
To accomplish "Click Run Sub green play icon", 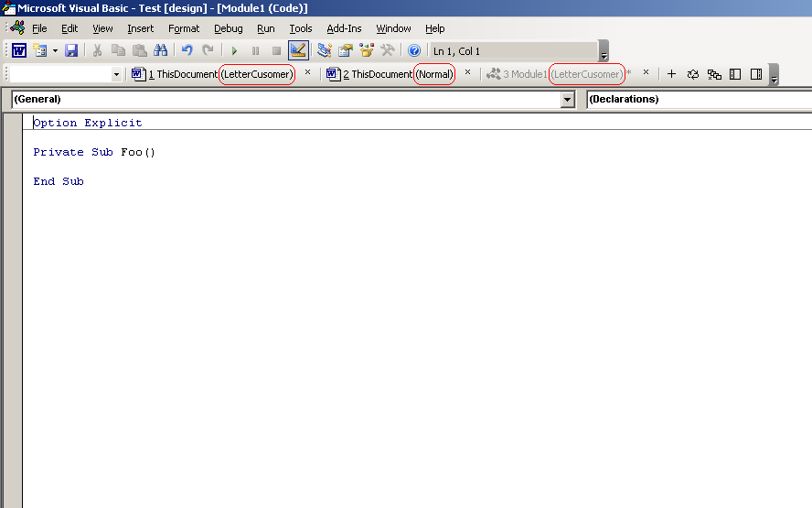I will click(234, 51).
